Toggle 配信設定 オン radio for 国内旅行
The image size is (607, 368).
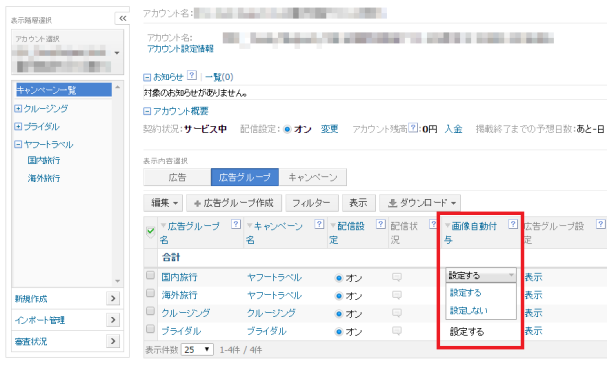[x=339, y=278]
